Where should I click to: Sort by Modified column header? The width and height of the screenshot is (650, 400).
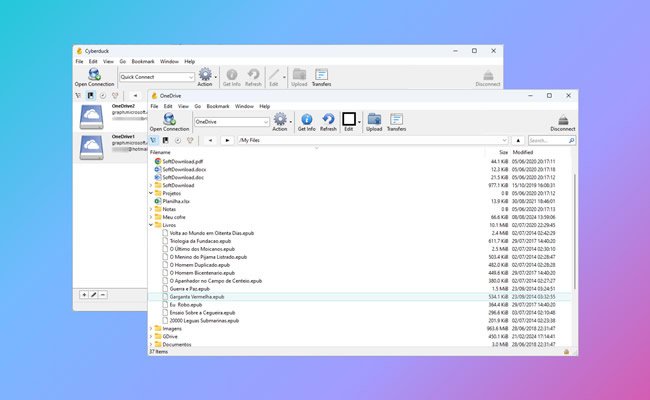[x=540, y=152]
